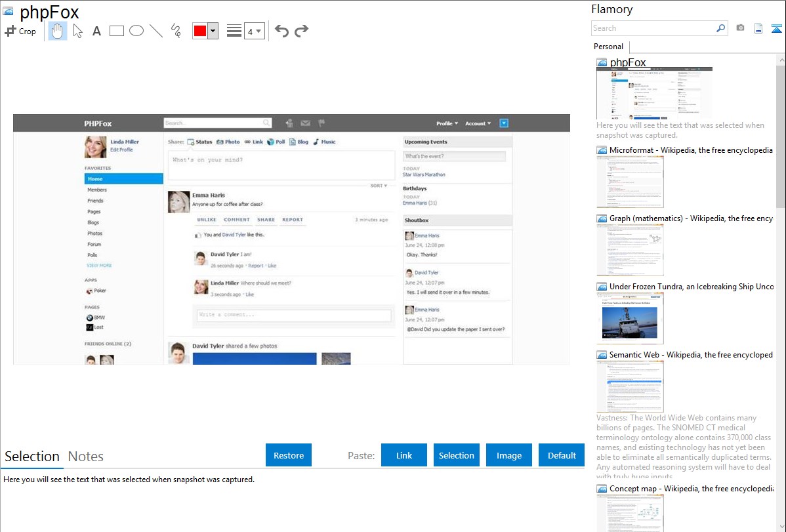This screenshot has width=786, height=532.
Task: Click the PHPFox search box in snapshot
Action: tap(218, 123)
